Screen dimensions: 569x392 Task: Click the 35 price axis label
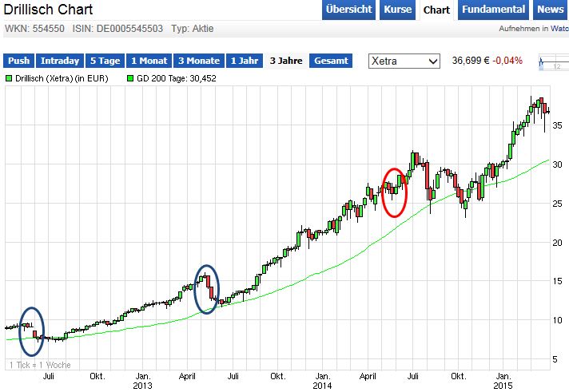click(x=557, y=125)
